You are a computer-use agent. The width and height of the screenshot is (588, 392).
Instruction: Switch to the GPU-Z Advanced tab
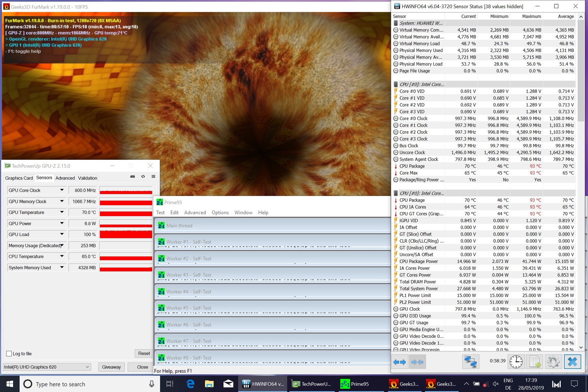65,178
